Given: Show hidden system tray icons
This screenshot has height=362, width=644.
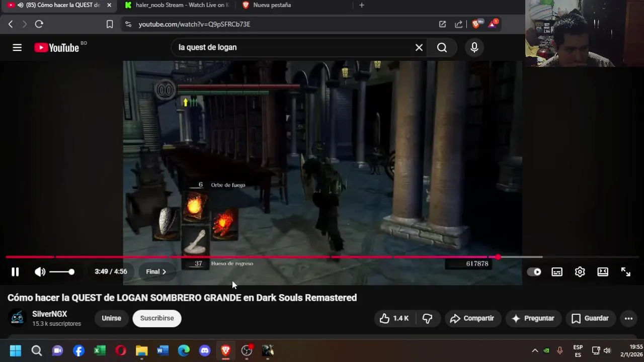Looking at the screenshot, I should (x=535, y=350).
